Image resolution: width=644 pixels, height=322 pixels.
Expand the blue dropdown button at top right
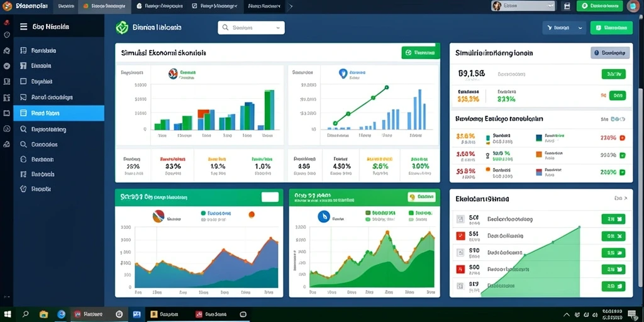pos(564,28)
